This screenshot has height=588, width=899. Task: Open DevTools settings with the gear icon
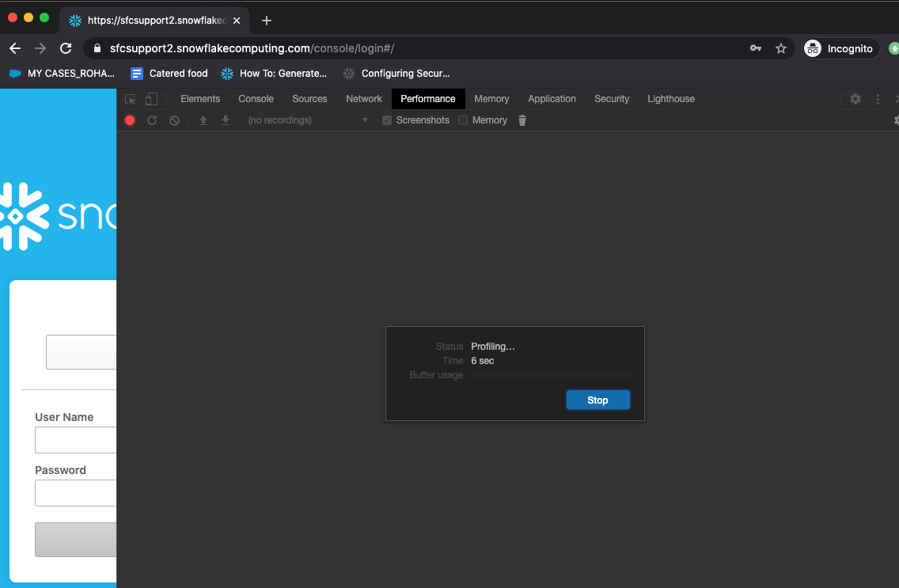pos(855,98)
